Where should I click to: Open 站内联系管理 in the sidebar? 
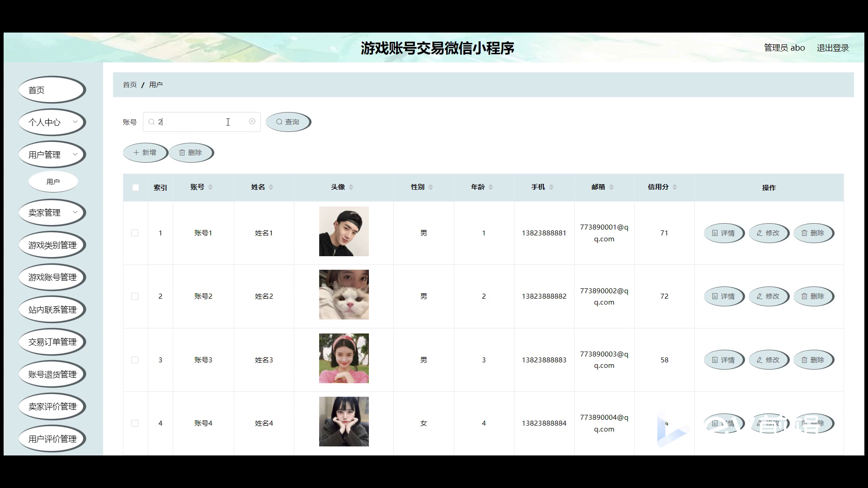pyautogui.click(x=52, y=310)
